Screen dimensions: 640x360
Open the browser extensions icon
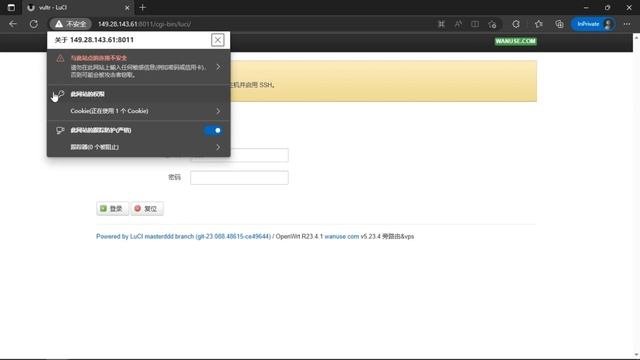(516, 24)
